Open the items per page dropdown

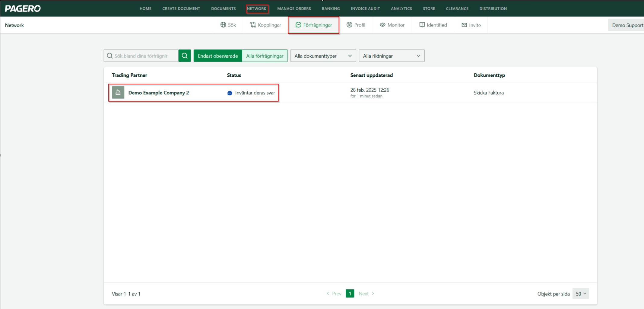pos(581,294)
